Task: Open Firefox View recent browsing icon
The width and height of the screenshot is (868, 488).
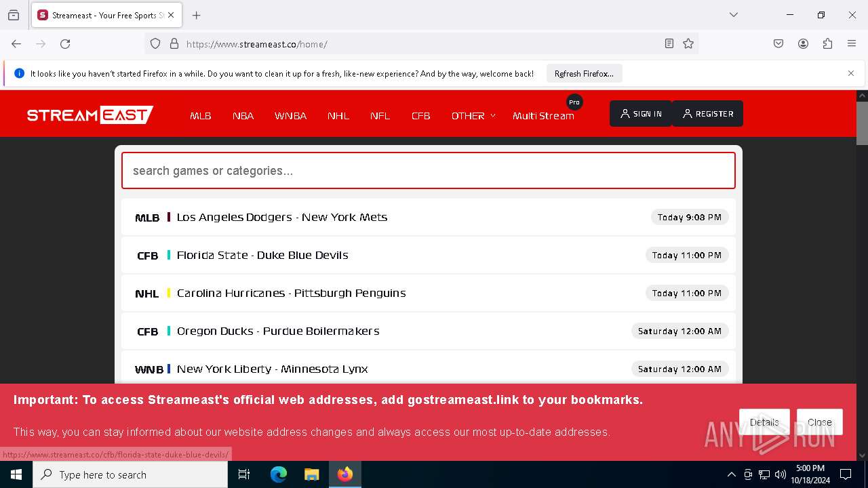Action: click(14, 15)
